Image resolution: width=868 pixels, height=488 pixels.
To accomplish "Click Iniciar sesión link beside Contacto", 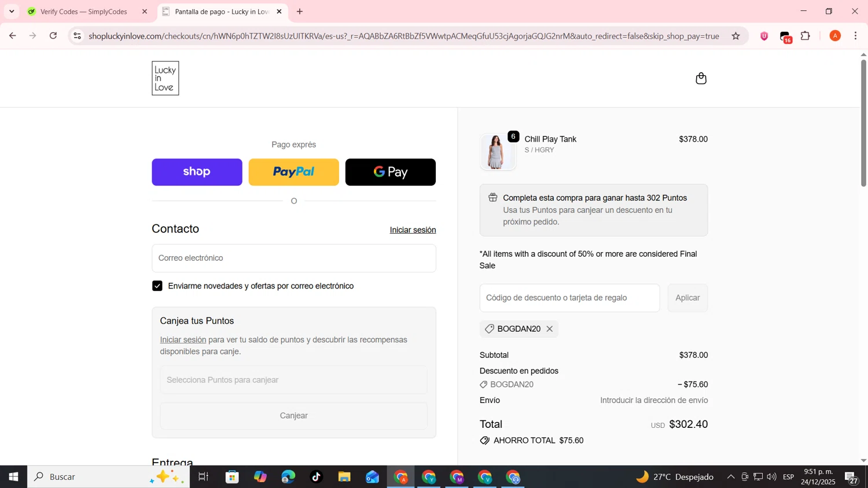I will tap(413, 230).
